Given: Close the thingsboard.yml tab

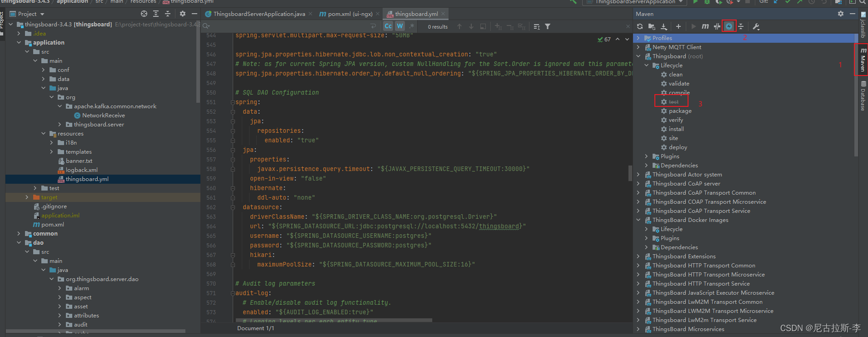Looking at the screenshot, I should click(x=444, y=14).
